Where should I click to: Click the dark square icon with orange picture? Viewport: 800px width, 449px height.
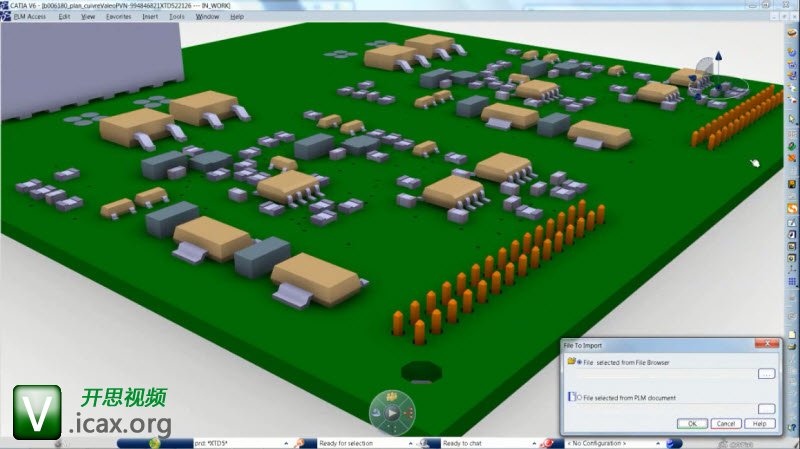(x=792, y=184)
